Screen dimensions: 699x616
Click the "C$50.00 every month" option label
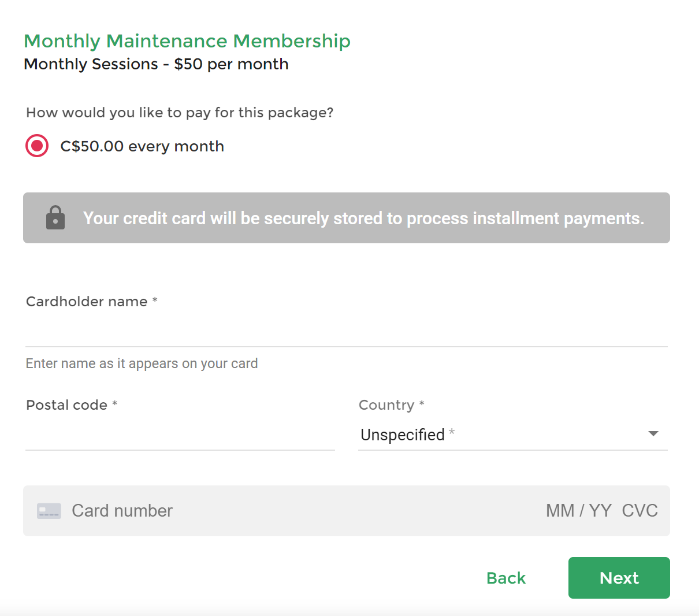click(142, 146)
